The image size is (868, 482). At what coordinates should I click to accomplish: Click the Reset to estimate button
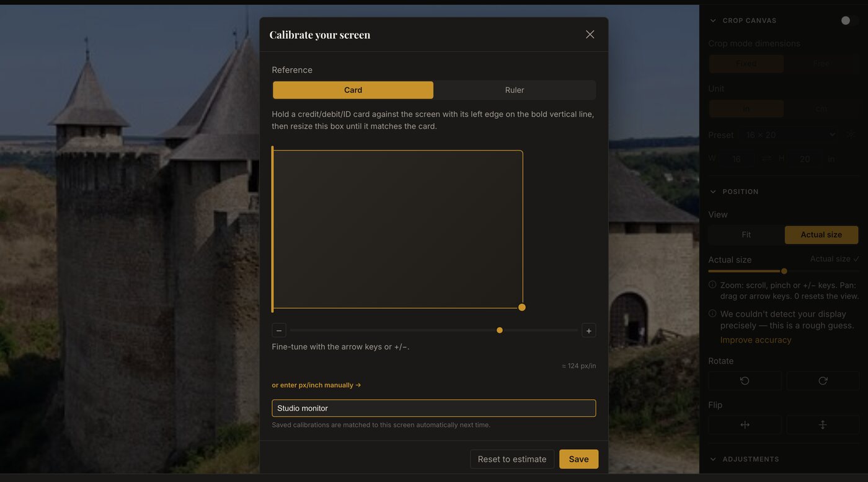coord(512,459)
